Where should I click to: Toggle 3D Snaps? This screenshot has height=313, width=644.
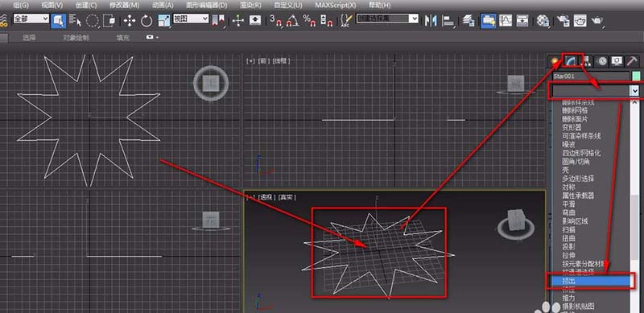[276, 21]
